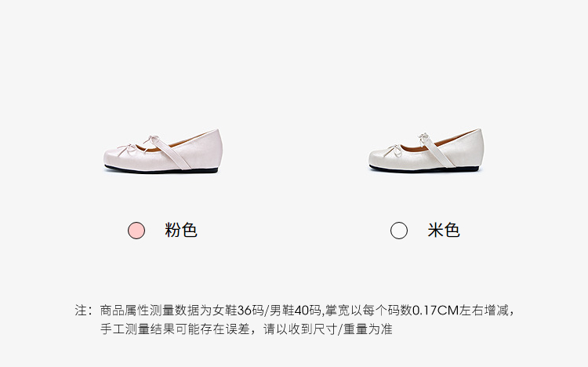The image size is (588, 367).
Task: Select the white beige color swatch circle
Action: pyautogui.click(x=398, y=231)
